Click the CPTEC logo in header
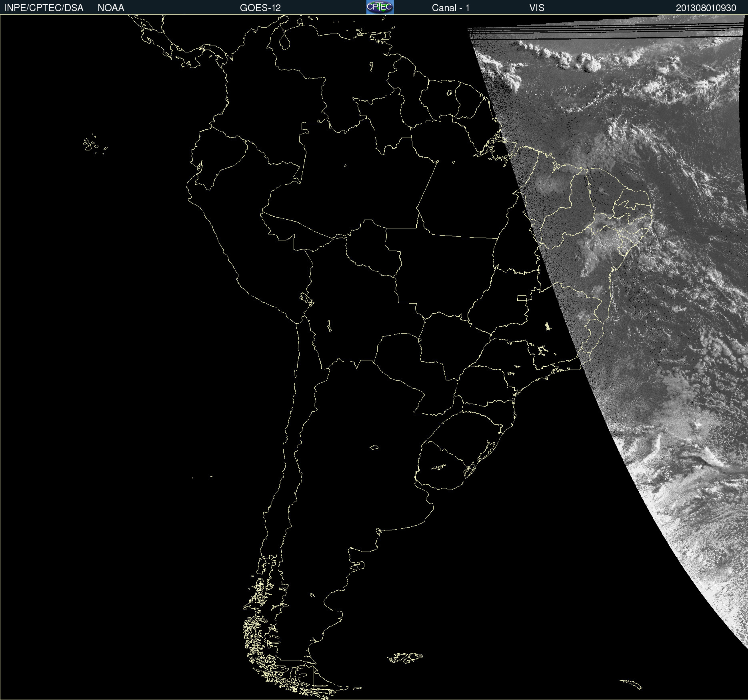 pyautogui.click(x=380, y=7)
